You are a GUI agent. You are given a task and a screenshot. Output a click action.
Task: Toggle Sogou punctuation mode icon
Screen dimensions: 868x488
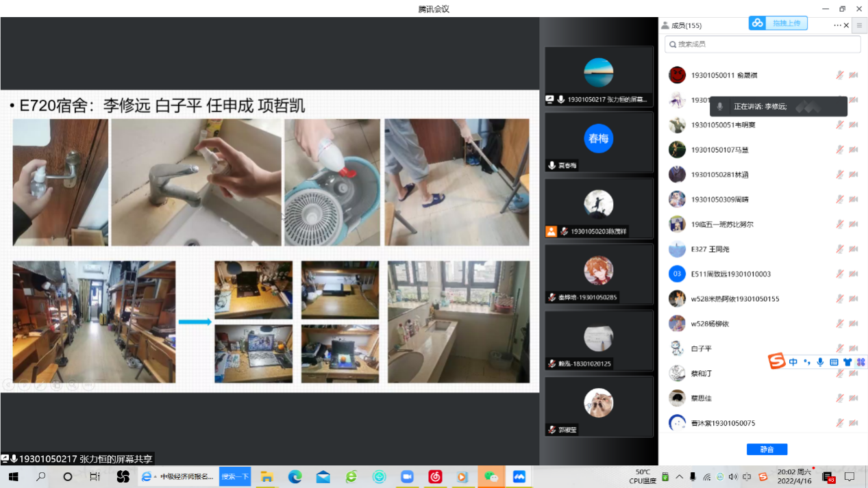coord(807,362)
